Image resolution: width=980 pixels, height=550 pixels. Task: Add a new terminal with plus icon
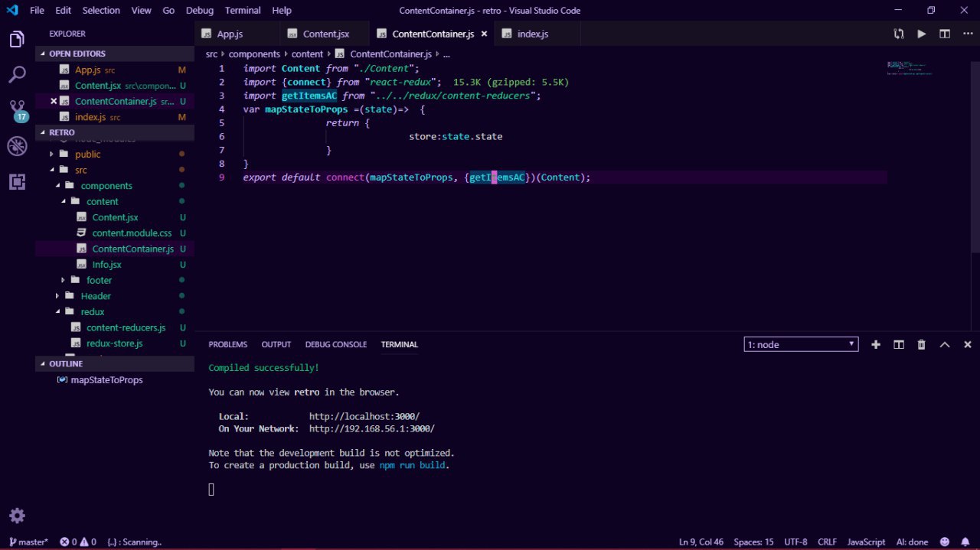[x=876, y=345]
